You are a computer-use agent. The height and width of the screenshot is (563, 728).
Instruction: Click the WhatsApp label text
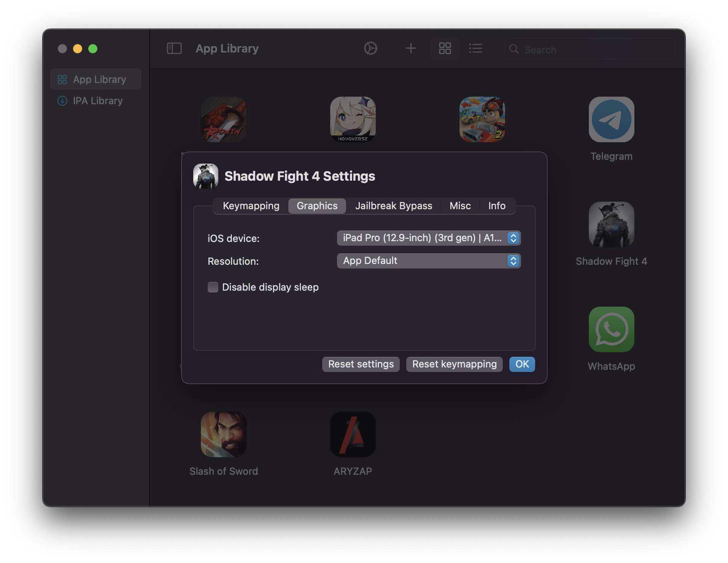tap(611, 366)
